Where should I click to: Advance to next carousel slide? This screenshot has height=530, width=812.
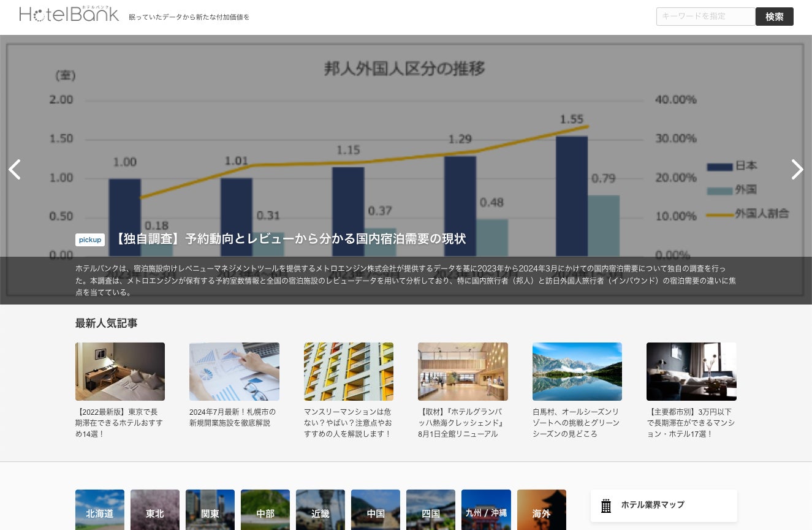click(x=797, y=170)
